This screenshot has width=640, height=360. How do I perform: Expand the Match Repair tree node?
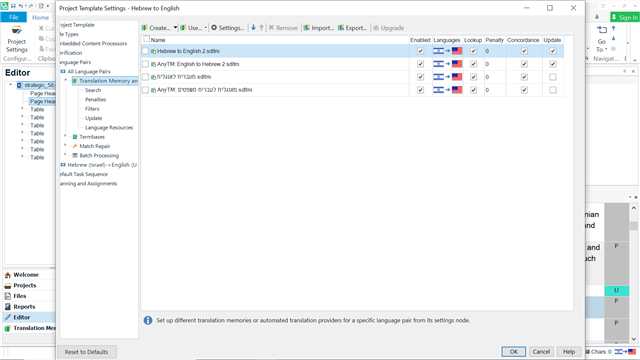pyautogui.click(x=65, y=145)
